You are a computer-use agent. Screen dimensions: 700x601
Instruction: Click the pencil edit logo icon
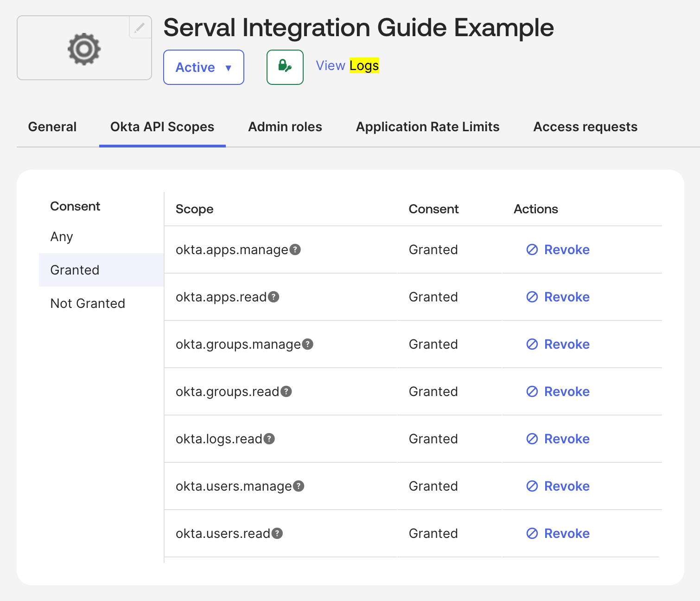(140, 28)
